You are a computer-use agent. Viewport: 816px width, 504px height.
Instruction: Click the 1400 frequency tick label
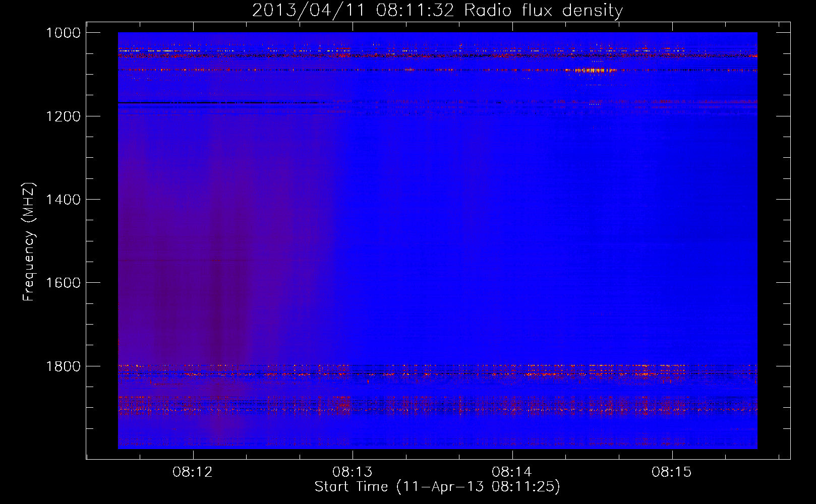pyautogui.click(x=64, y=200)
